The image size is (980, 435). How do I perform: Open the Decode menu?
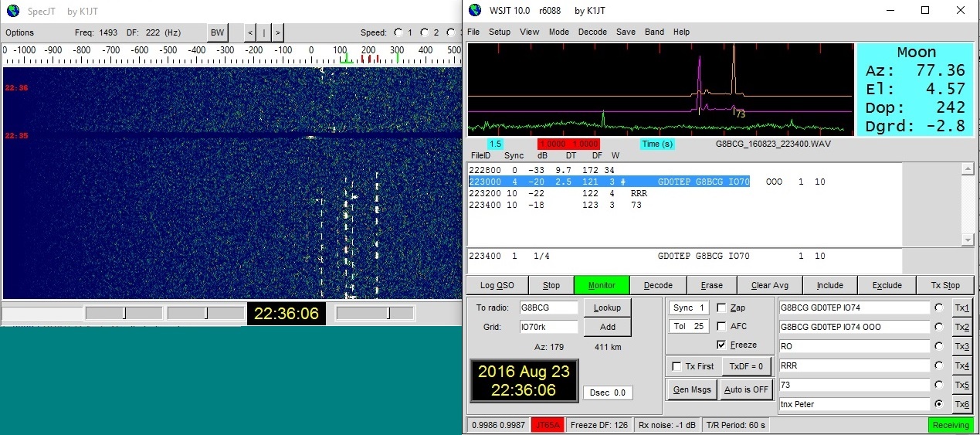pyautogui.click(x=592, y=32)
